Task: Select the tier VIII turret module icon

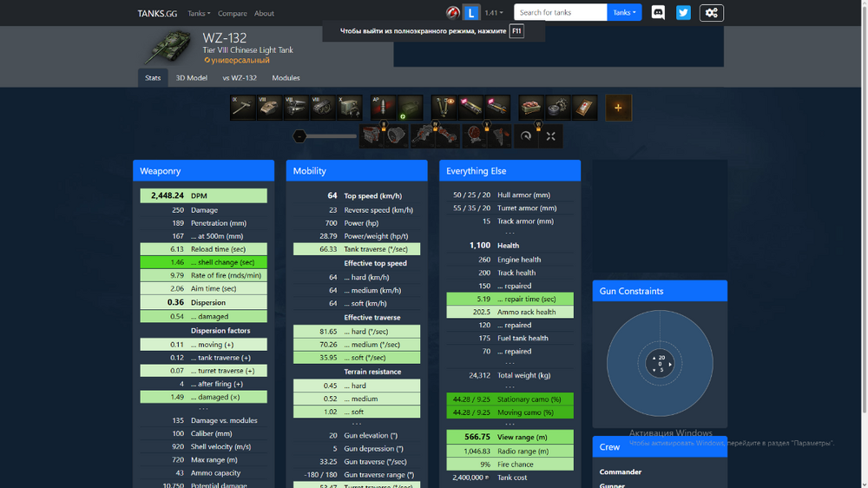Action: coord(270,108)
